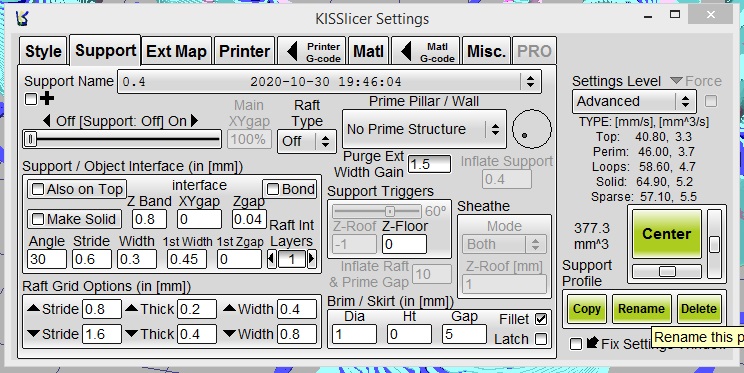Click the Rename profile button

point(642,309)
